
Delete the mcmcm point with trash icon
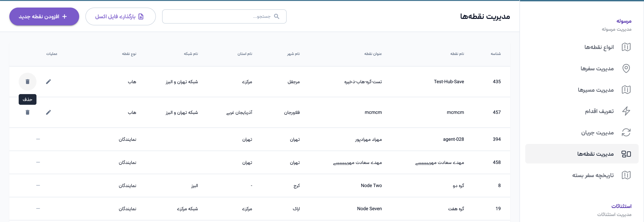click(x=28, y=112)
